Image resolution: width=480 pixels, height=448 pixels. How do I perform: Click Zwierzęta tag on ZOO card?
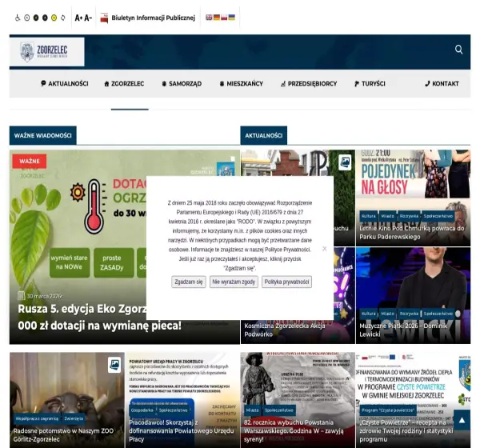pyautogui.click(x=74, y=418)
